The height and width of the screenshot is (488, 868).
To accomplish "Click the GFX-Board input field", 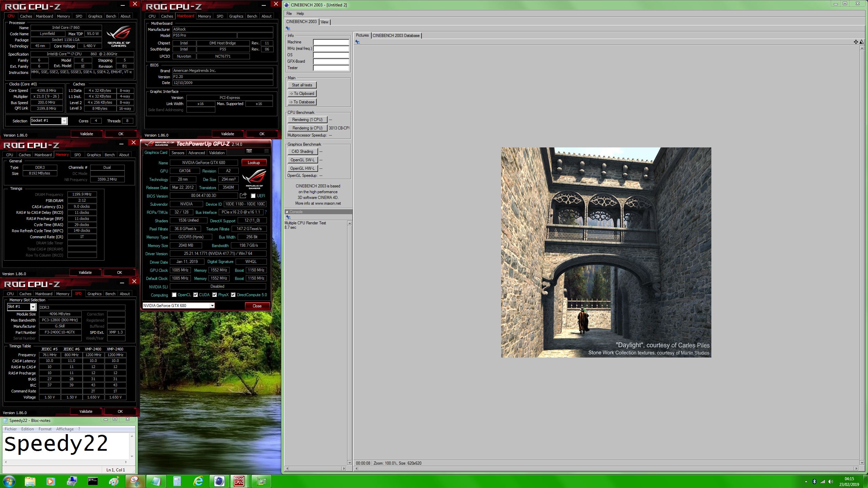I will coord(331,61).
